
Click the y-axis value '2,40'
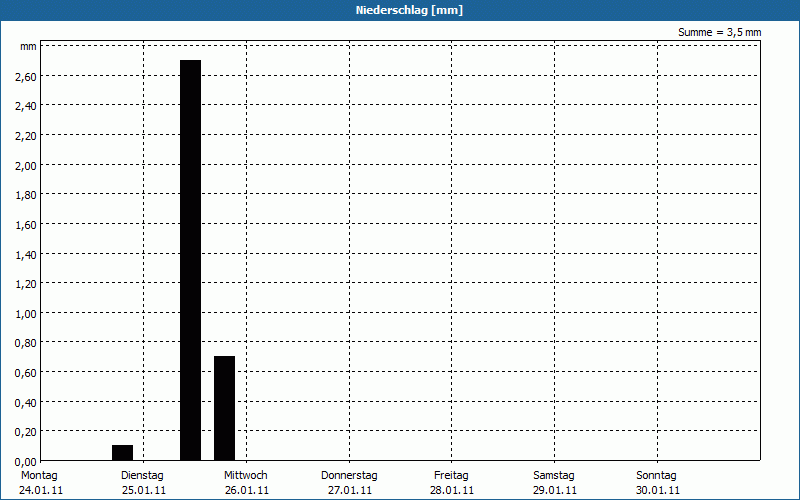26,106
